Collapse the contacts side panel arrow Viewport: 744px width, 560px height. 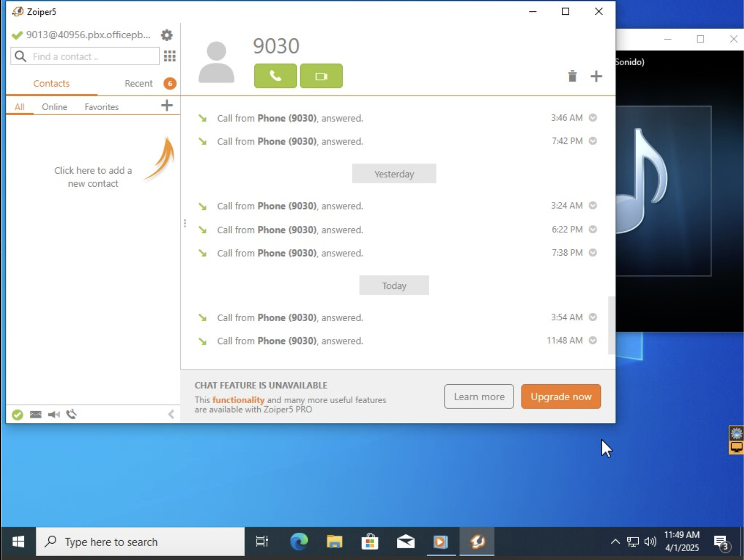tap(171, 414)
